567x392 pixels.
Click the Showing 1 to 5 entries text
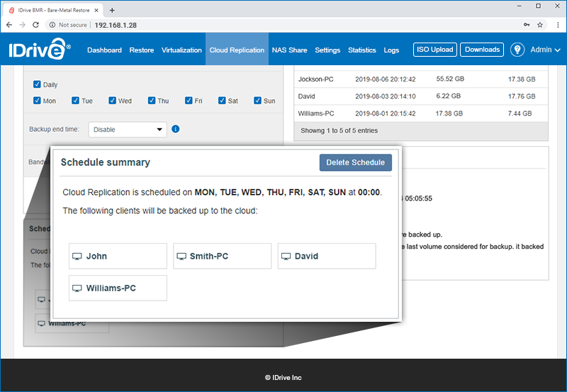(339, 130)
